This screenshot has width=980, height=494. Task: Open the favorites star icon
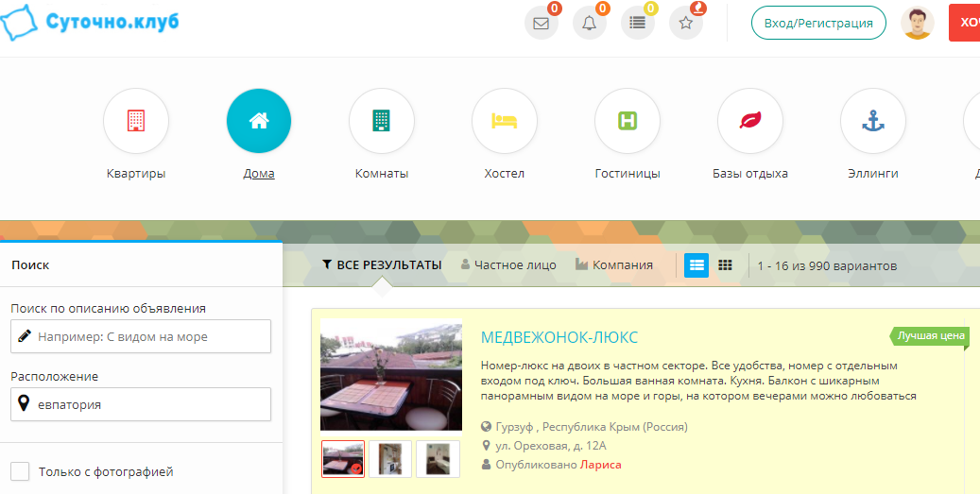pos(686,23)
